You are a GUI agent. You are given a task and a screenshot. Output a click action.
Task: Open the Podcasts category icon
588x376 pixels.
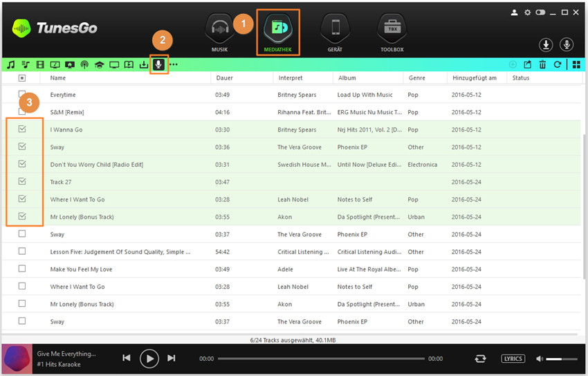coord(84,64)
